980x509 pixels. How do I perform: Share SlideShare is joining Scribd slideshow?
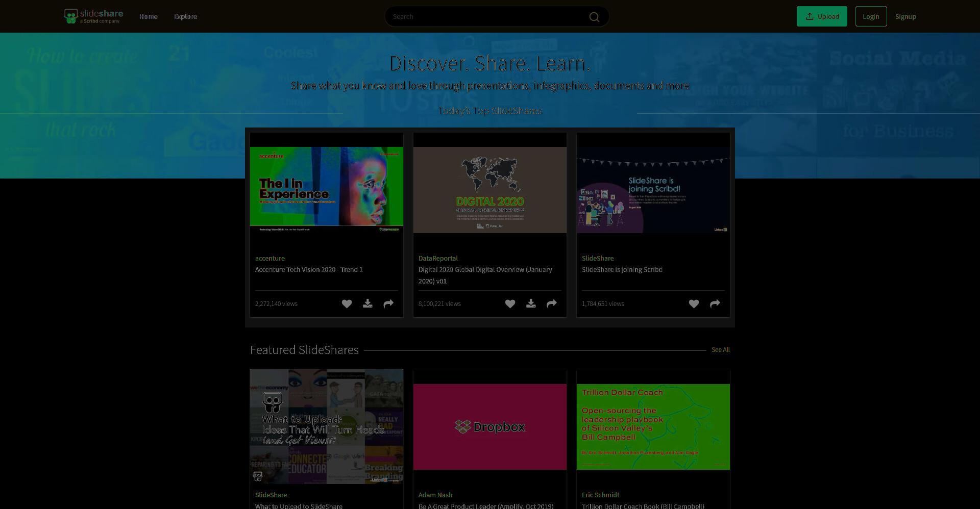715,304
